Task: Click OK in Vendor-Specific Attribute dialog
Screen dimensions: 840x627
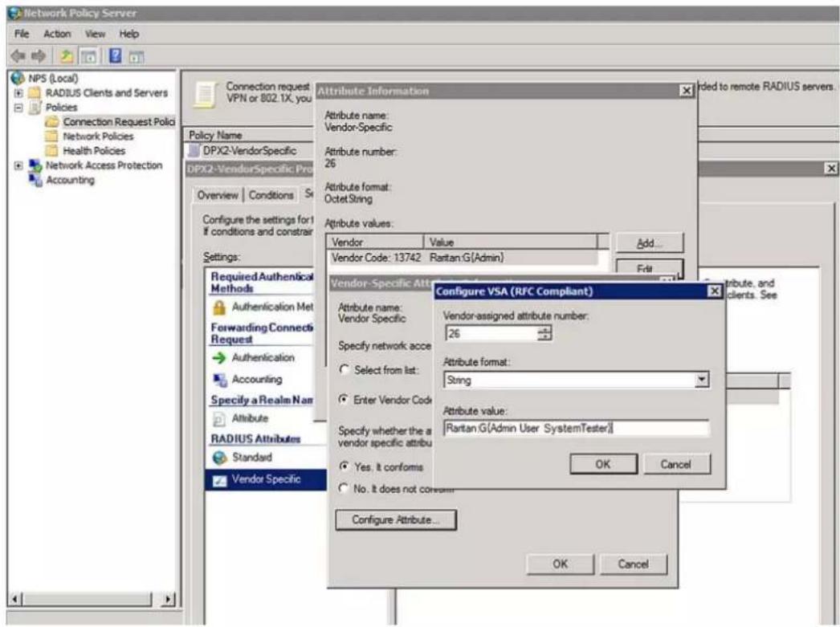Action: coord(561,564)
